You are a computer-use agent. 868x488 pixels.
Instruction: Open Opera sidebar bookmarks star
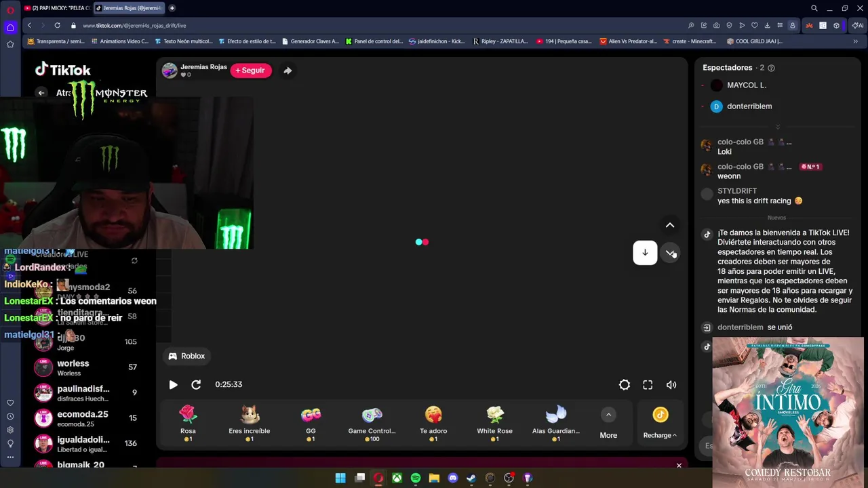pos(10,44)
